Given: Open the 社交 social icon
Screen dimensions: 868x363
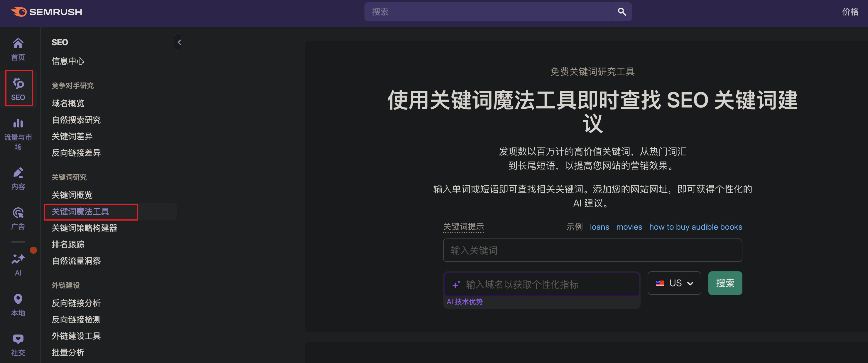Looking at the screenshot, I should 18,344.
